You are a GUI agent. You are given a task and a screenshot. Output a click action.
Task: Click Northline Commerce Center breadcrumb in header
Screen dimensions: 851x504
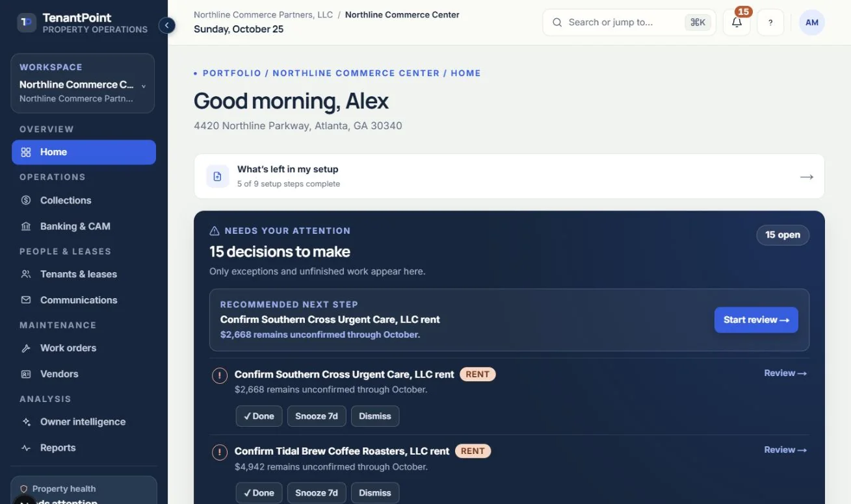402,15
